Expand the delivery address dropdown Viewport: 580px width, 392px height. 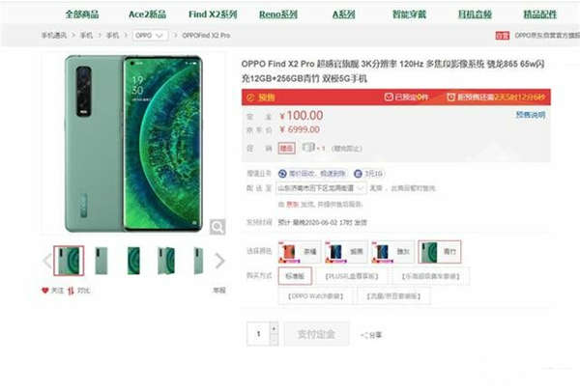pos(321,188)
